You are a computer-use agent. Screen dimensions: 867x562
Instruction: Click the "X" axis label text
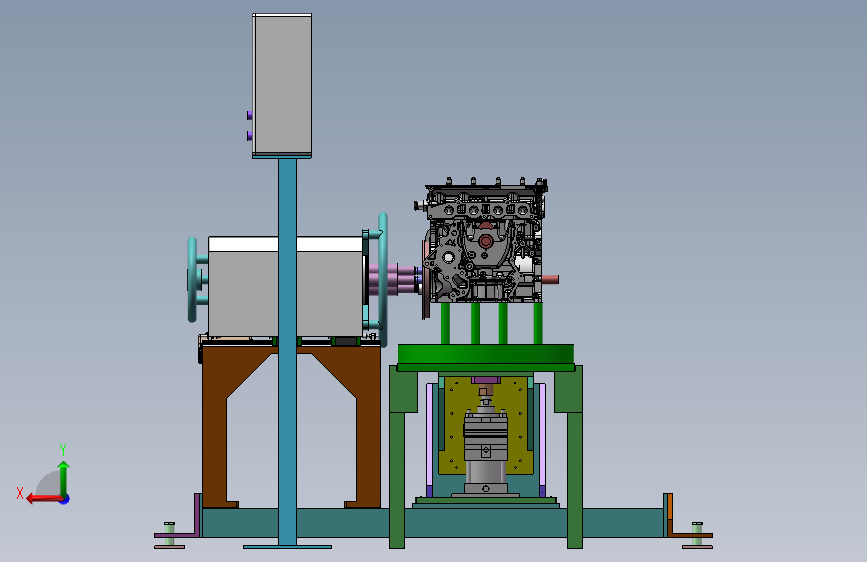pos(20,493)
